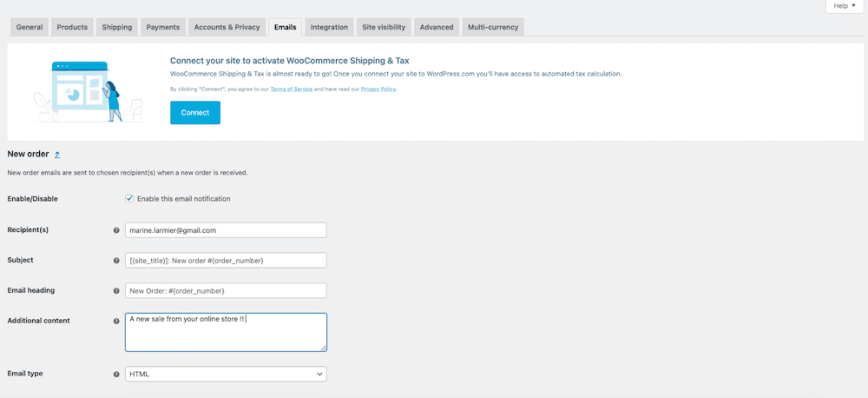Screen dimensions: 868x398
Task: Open the Integration tab
Action: (329, 27)
